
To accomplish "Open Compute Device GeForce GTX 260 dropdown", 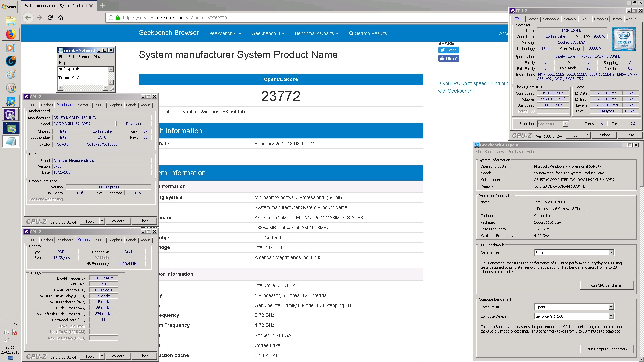I will [574, 316].
